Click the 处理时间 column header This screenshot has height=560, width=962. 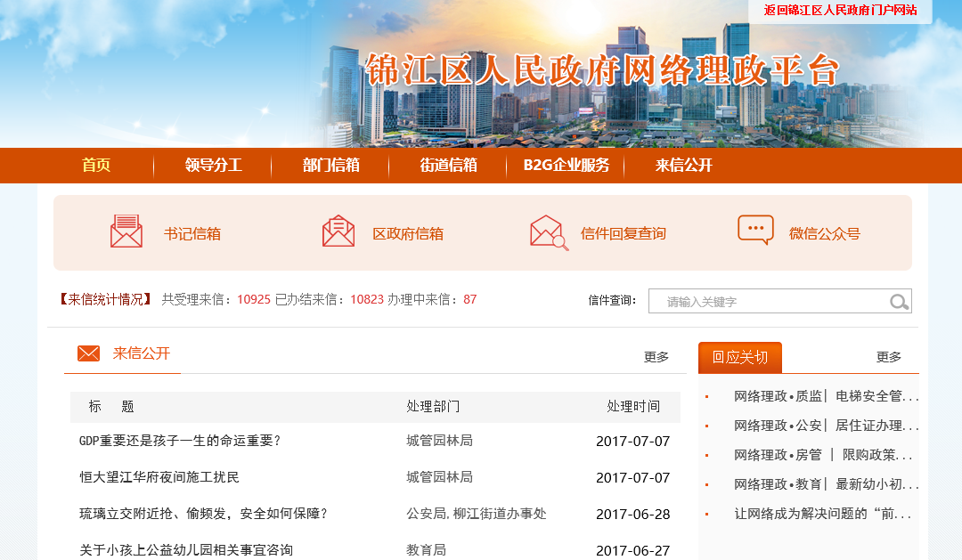click(633, 407)
